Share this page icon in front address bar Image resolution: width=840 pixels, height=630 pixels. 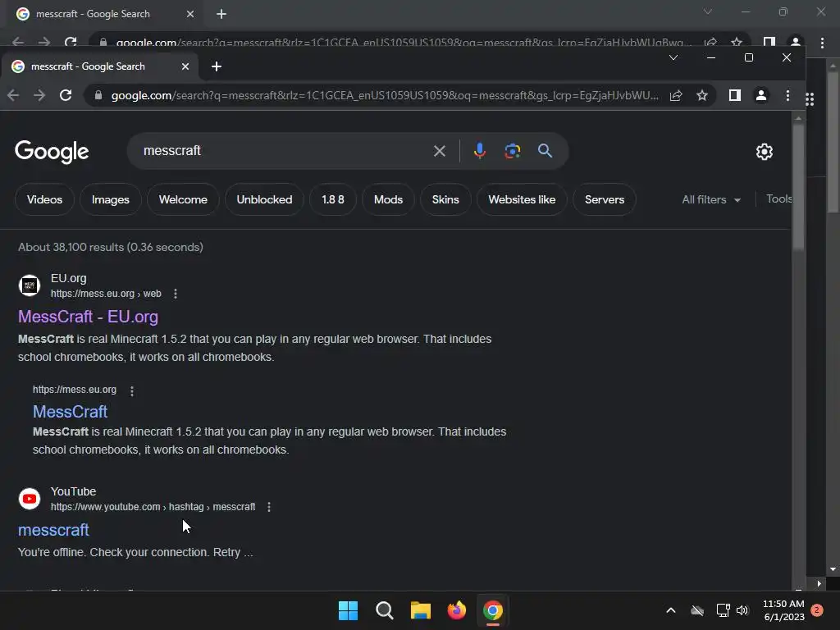pyautogui.click(x=676, y=95)
